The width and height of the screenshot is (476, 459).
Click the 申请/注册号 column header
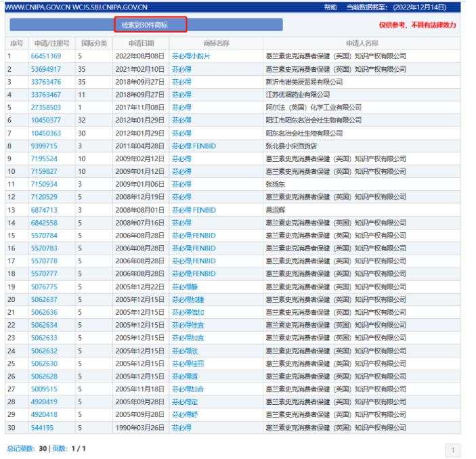[52, 43]
